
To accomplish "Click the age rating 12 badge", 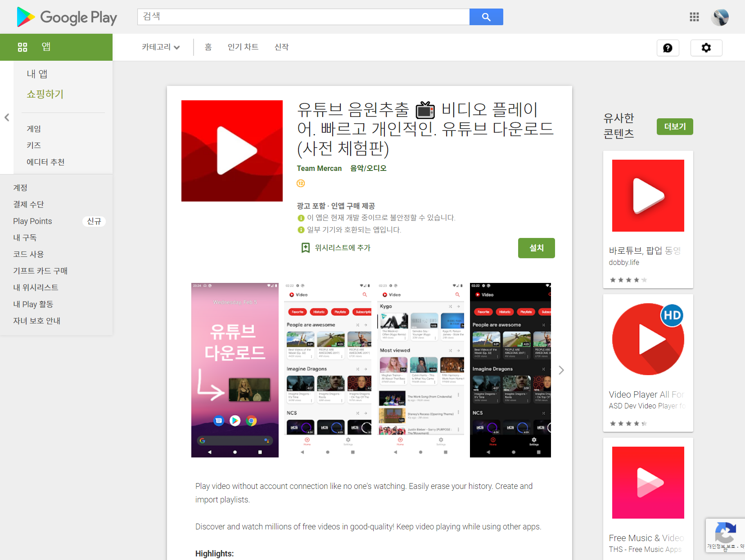I will point(301,183).
